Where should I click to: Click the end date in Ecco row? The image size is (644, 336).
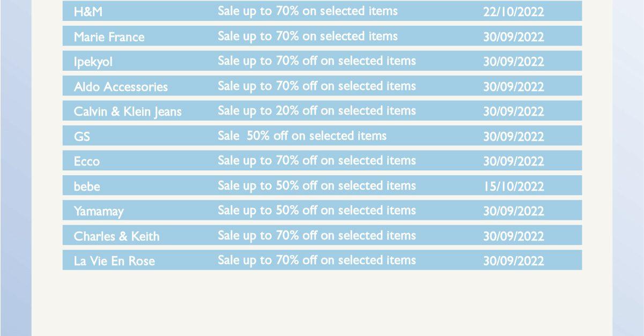point(513,161)
